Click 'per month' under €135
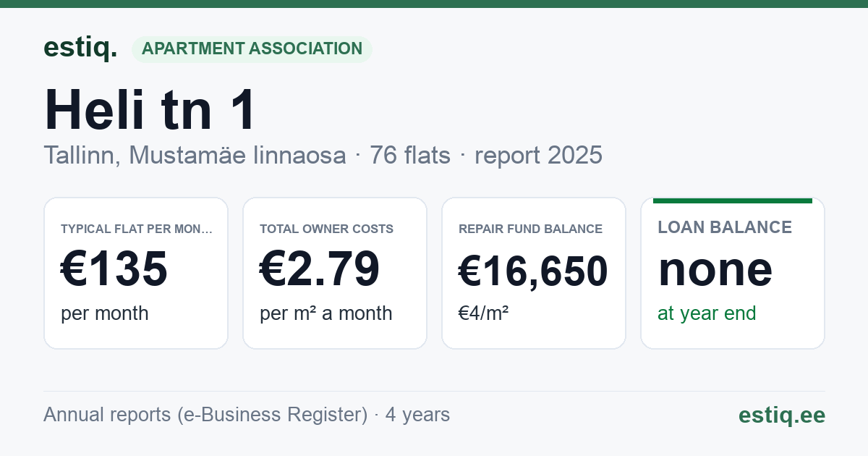 click(x=105, y=313)
